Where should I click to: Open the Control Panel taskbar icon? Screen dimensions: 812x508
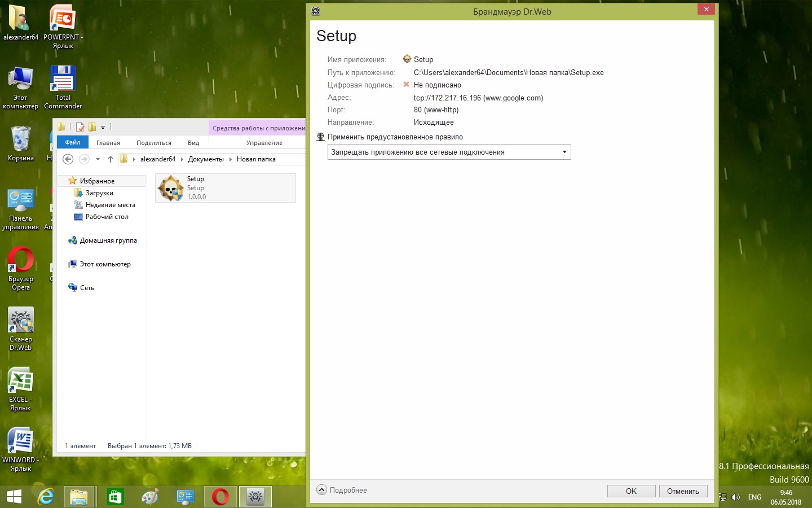pyautogui.click(x=185, y=497)
